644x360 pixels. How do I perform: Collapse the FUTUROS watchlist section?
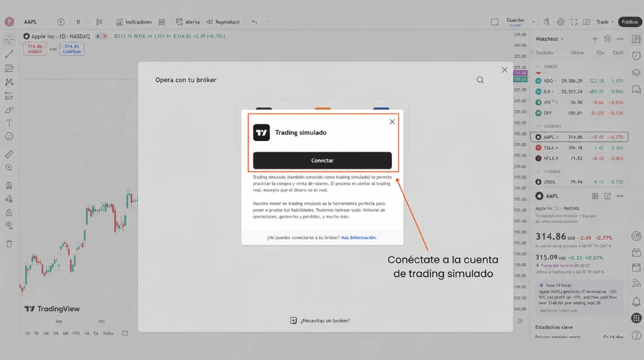(x=538, y=171)
